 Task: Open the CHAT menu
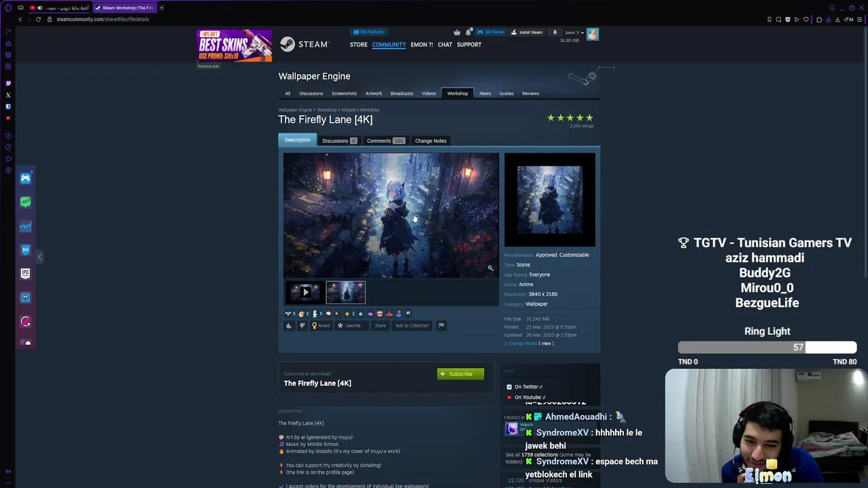click(445, 45)
